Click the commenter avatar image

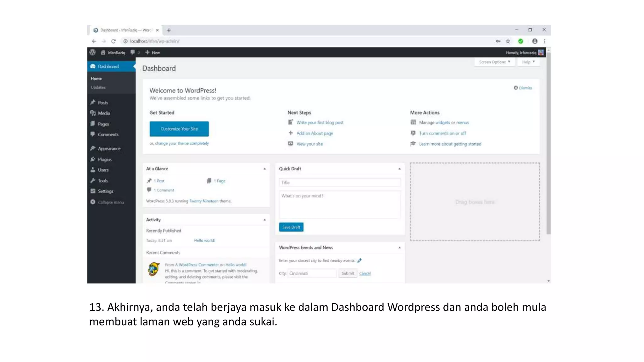pyautogui.click(x=154, y=269)
